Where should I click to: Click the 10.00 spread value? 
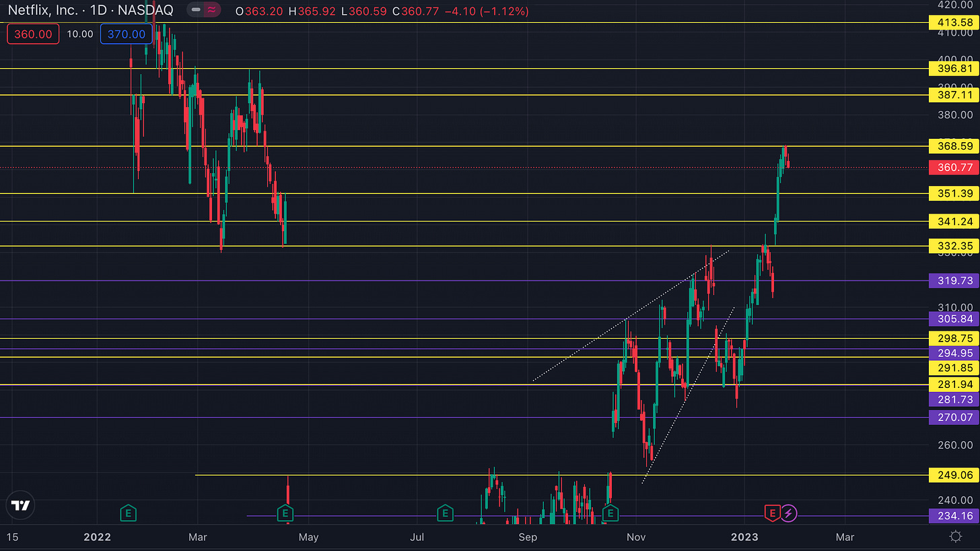79,34
